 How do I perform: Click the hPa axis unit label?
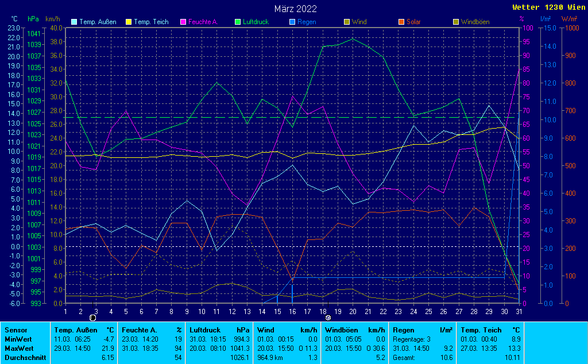pos(33,19)
